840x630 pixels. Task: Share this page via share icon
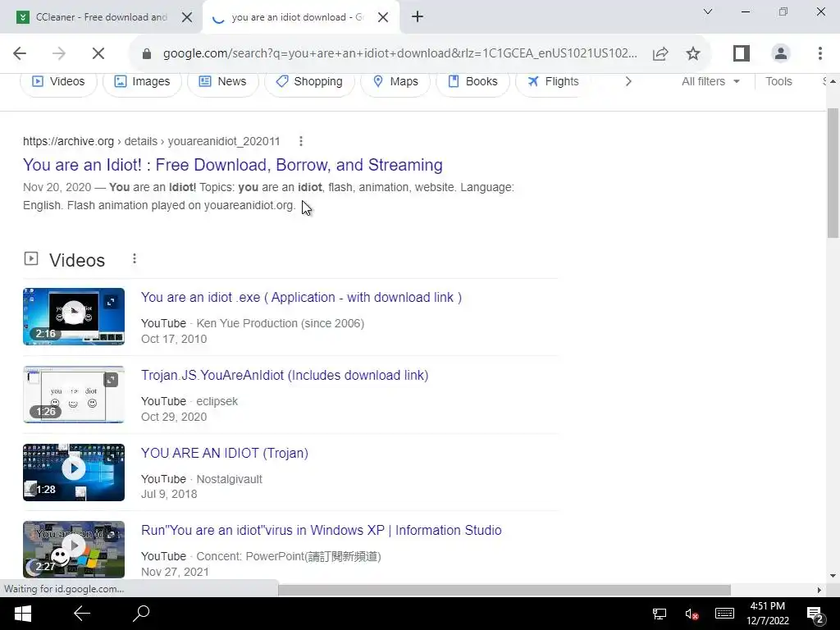coord(660,53)
